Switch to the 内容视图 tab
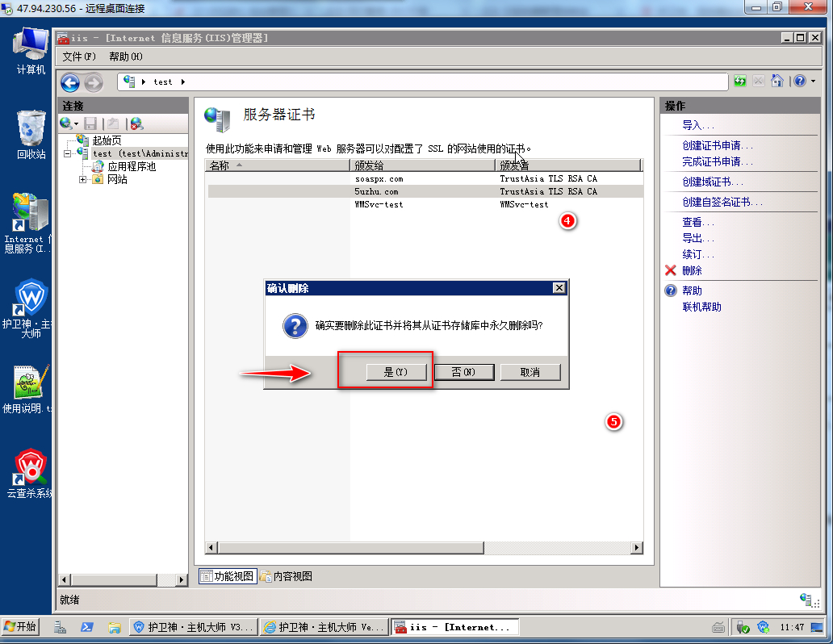The image size is (833, 644). click(x=286, y=576)
